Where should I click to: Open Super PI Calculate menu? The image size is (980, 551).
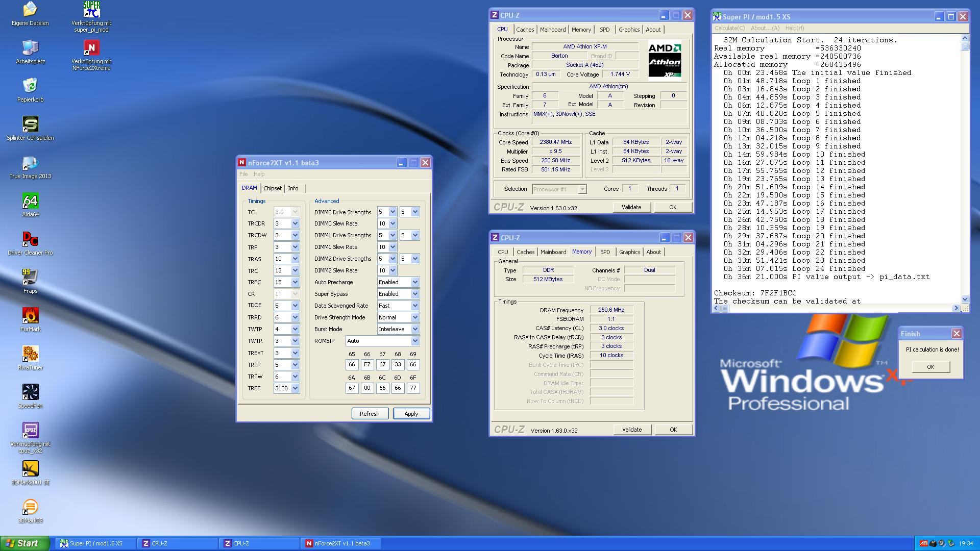point(729,28)
